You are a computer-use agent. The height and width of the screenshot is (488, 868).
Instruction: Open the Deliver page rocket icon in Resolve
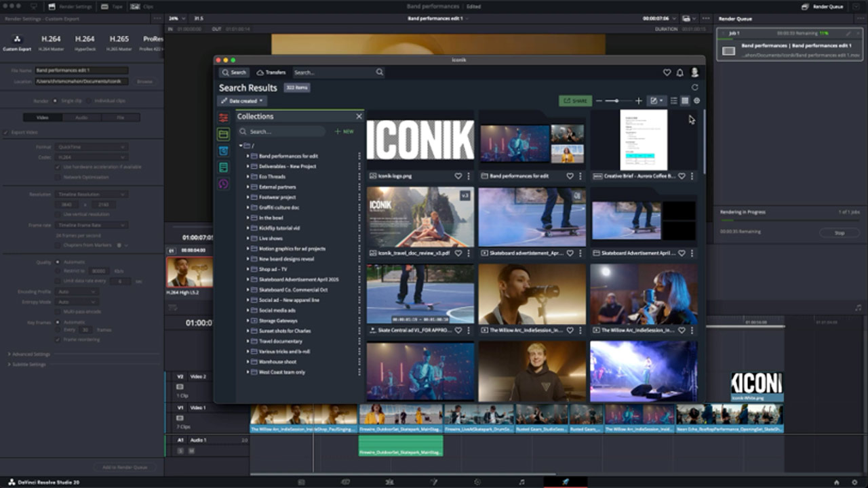coord(566,482)
